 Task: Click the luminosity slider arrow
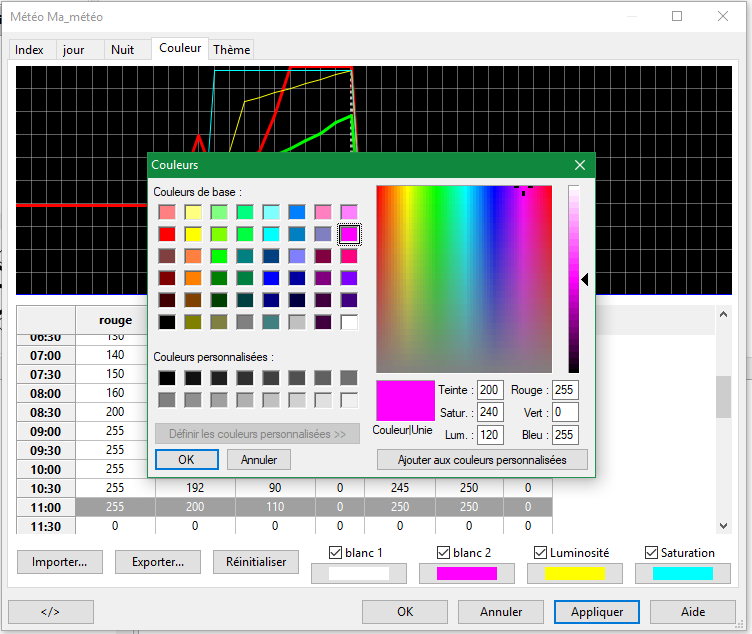coord(585,281)
